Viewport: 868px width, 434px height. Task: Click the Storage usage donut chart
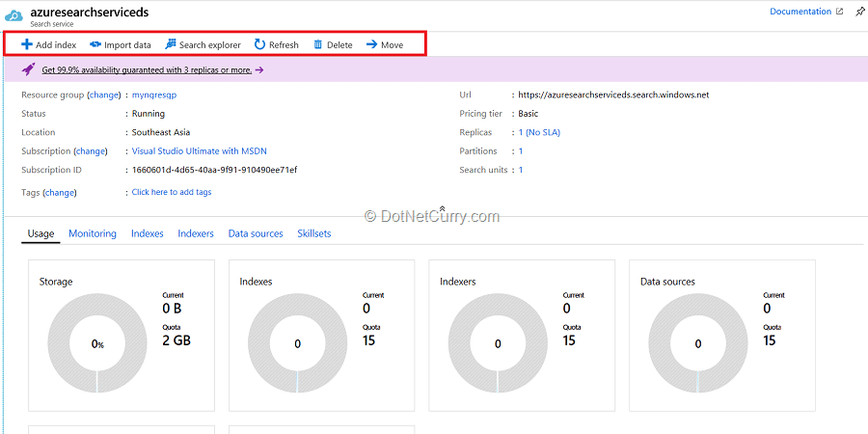[97, 343]
